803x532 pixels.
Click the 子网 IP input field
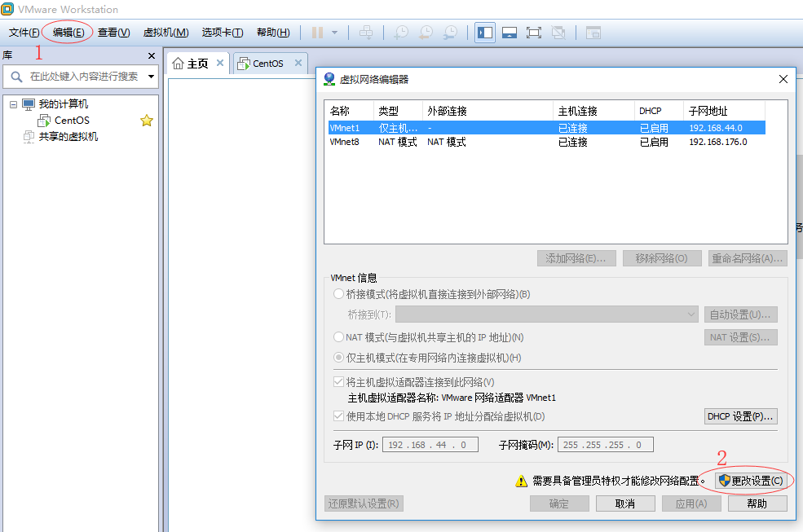coord(430,445)
